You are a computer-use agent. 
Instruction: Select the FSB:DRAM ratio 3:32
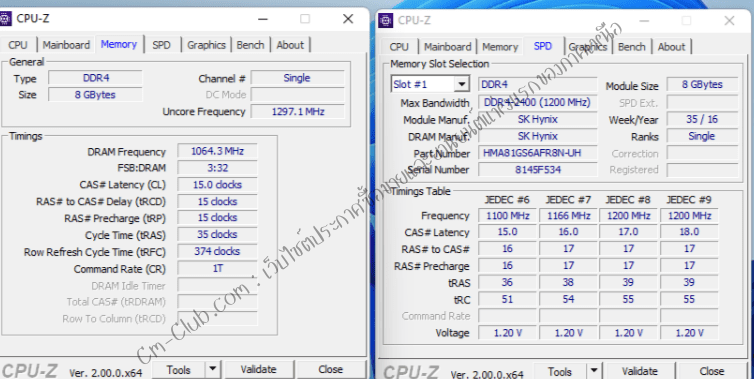coord(217,168)
